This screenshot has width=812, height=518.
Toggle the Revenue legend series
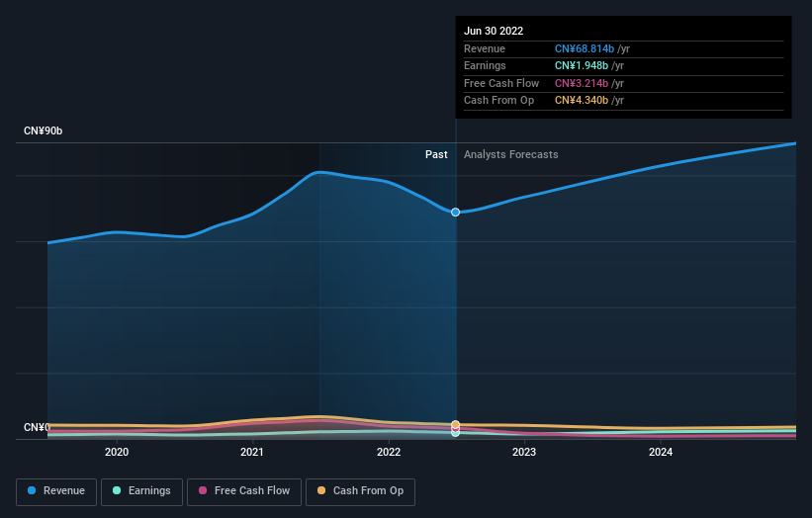[56, 491]
